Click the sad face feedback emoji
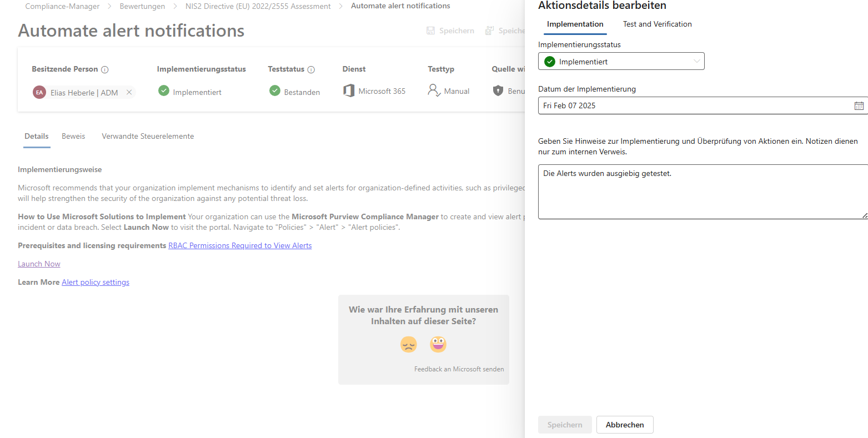868x438 pixels. tap(408, 345)
